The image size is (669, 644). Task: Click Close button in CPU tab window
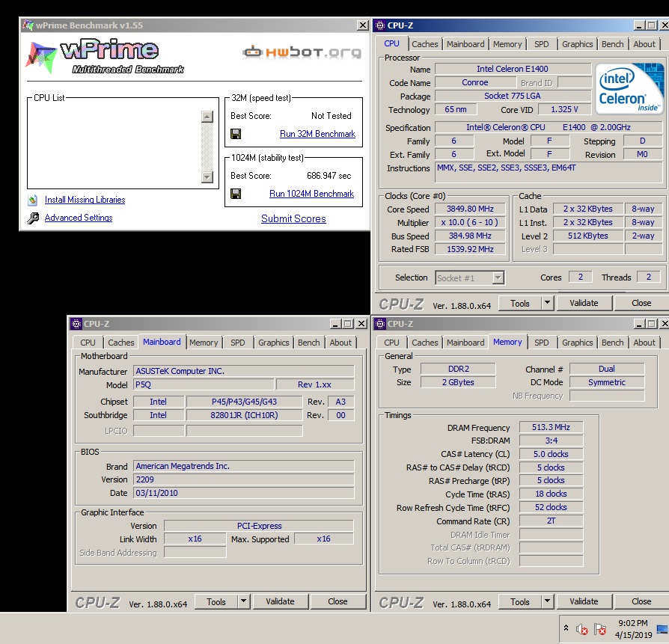[x=641, y=303]
